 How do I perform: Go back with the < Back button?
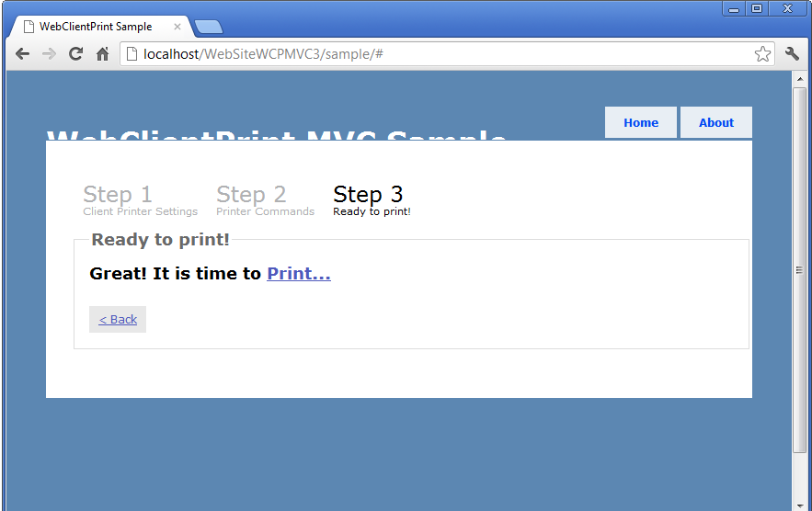tap(118, 320)
